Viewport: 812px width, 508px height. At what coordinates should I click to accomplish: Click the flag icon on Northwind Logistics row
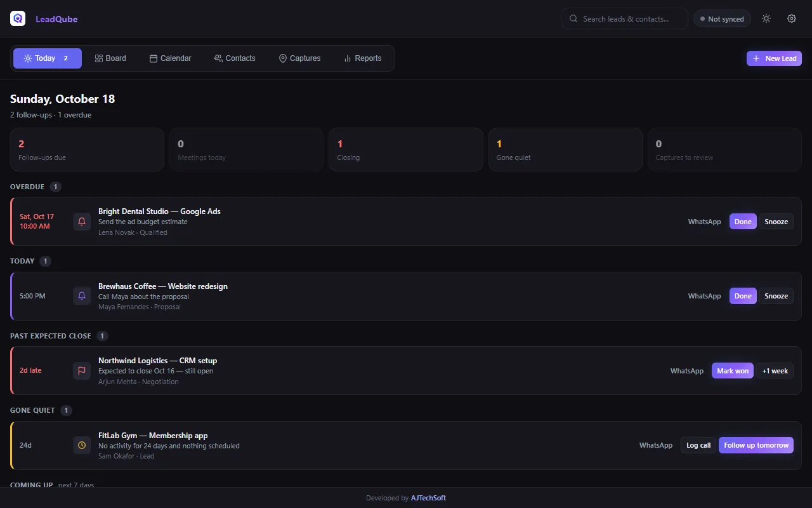(x=82, y=371)
